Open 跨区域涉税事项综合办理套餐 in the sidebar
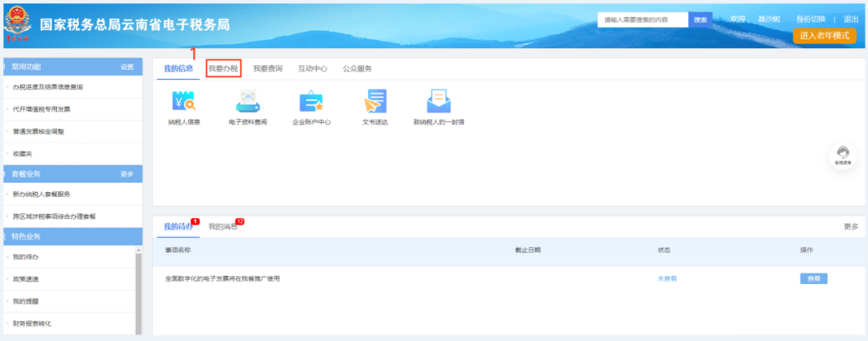 55,216
